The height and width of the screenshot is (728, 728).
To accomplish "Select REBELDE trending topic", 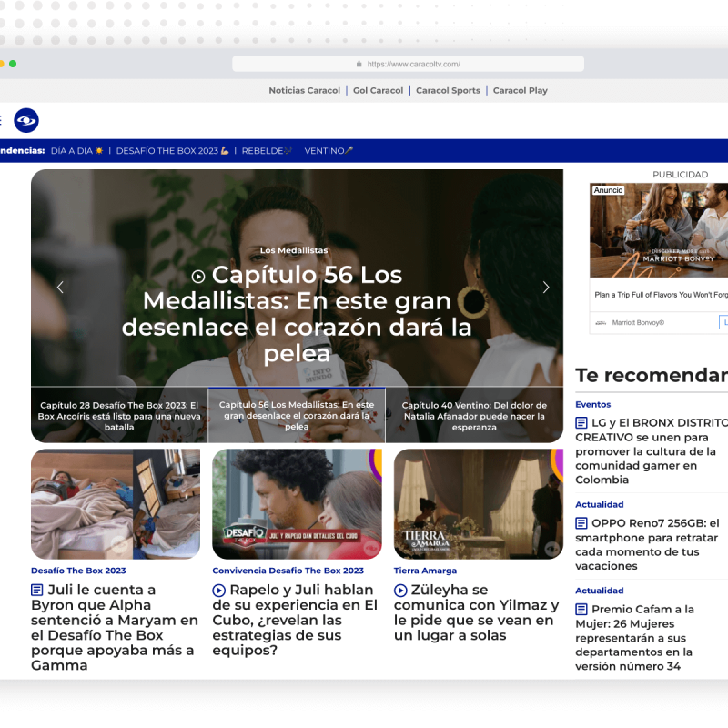I will click(x=267, y=151).
